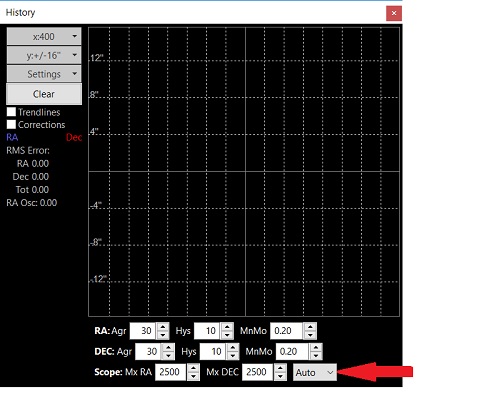
Task: Decrease RA Hys with down arrow
Action: click(x=227, y=335)
